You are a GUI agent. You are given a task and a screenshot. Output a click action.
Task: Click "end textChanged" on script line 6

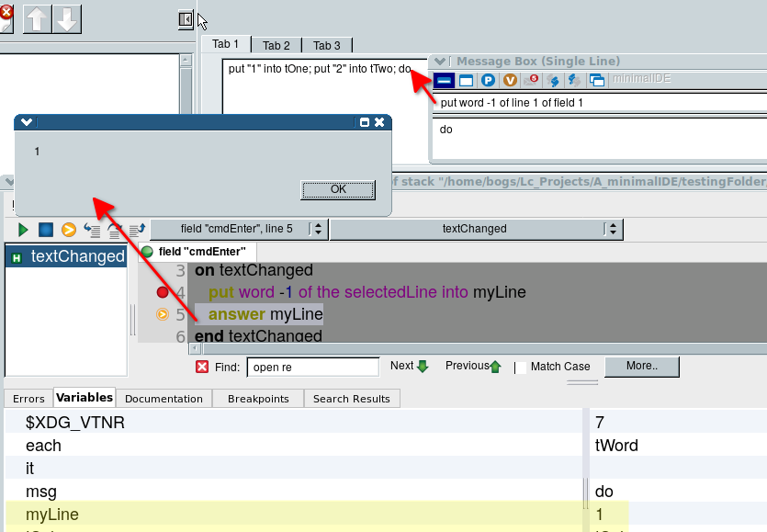pyautogui.click(x=258, y=335)
